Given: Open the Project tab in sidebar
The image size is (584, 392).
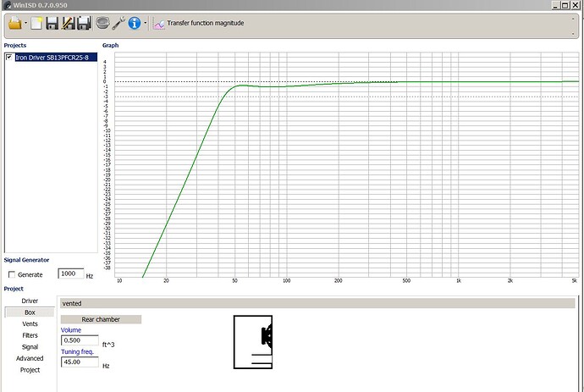Looking at the screenshot, I should (x=30, y=370).
